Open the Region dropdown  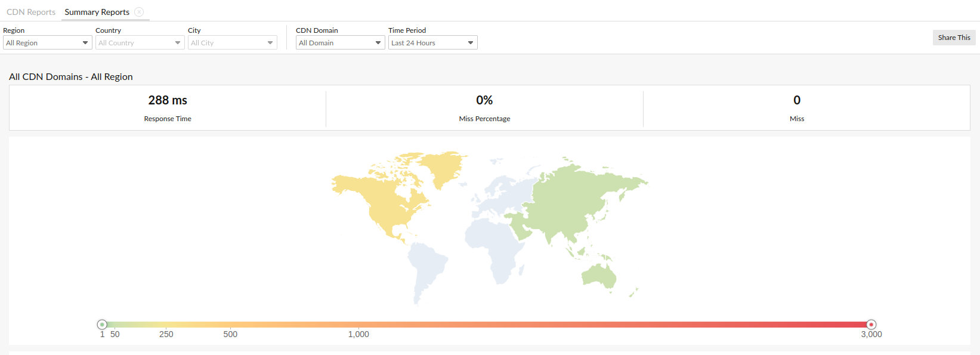tap(47, 43)
